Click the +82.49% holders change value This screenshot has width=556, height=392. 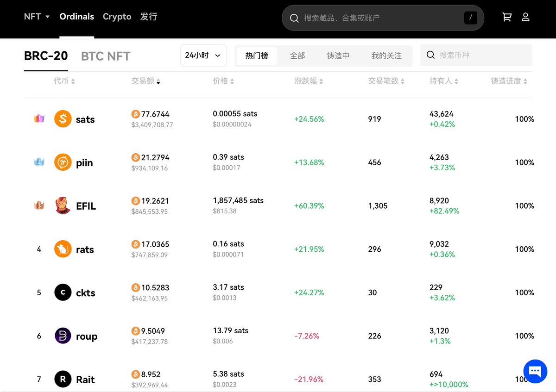(444, 211)
